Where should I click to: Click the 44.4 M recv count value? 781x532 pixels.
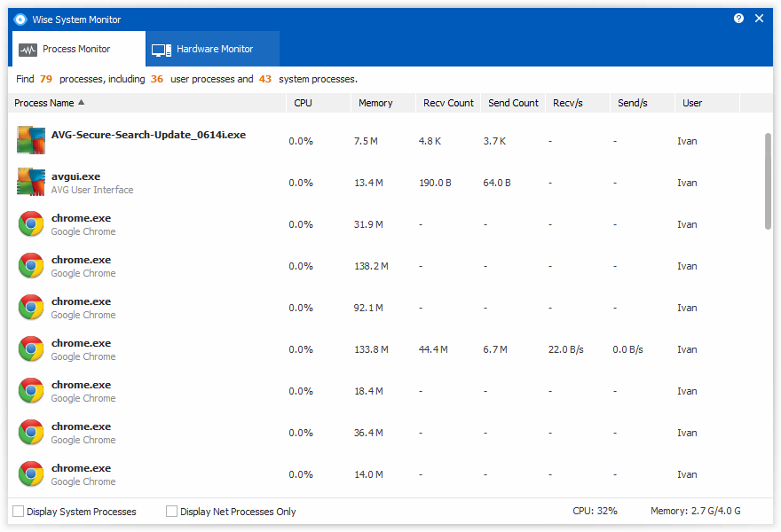pyautogui.click(x=433, y=349)
